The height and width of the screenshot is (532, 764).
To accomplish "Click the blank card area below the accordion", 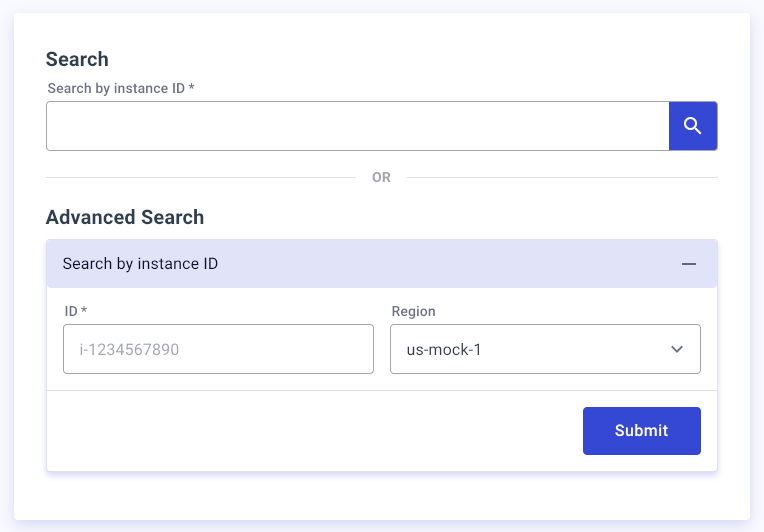I will [382, 494].
